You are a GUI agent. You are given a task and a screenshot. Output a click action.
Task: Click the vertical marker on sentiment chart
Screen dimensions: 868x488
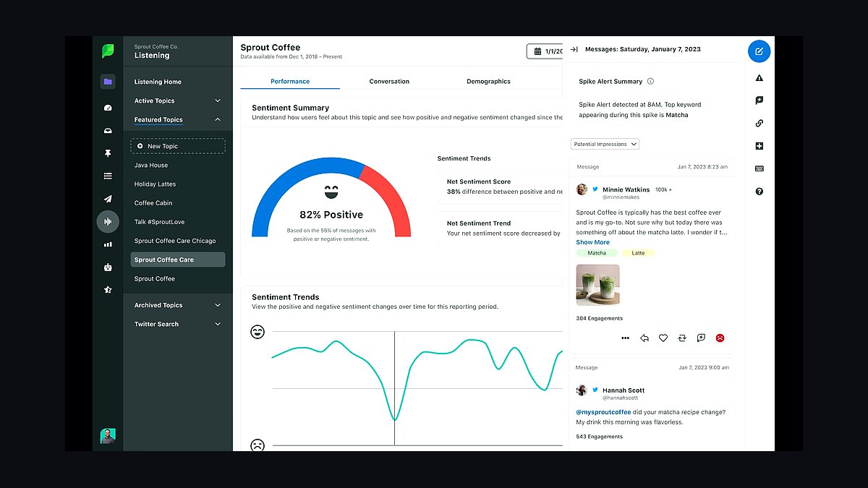tap(394, 388)
